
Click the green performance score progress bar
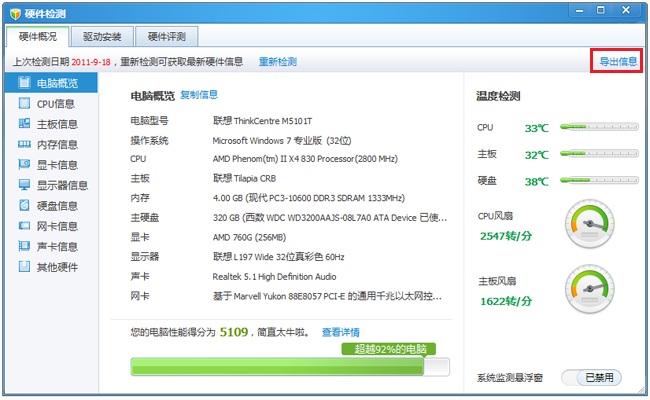click(290, 367)
